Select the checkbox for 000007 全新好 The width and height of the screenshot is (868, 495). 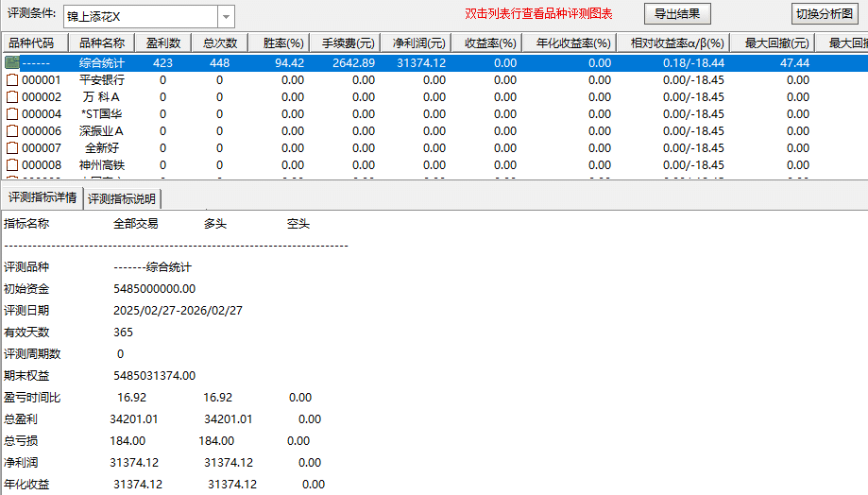pos(12,148)
